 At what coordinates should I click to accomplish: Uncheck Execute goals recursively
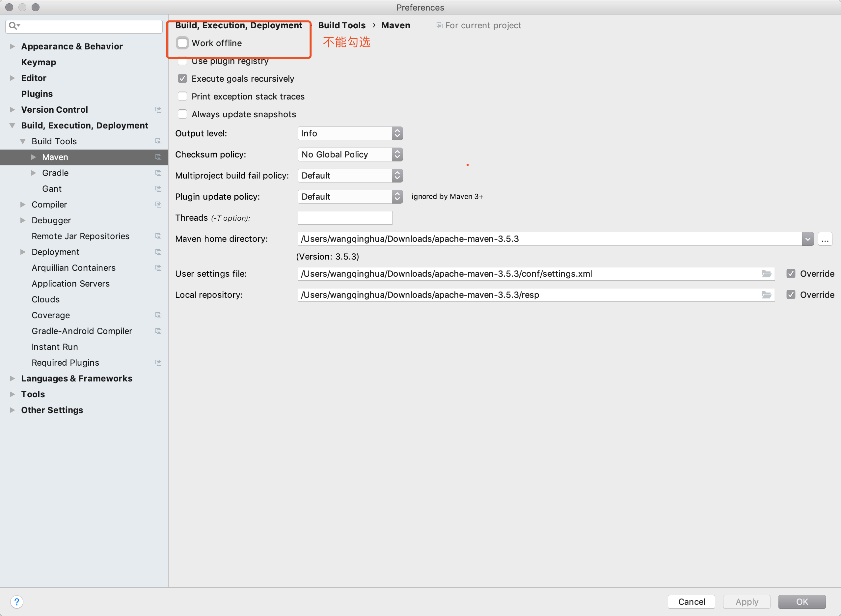click(182, 79)
